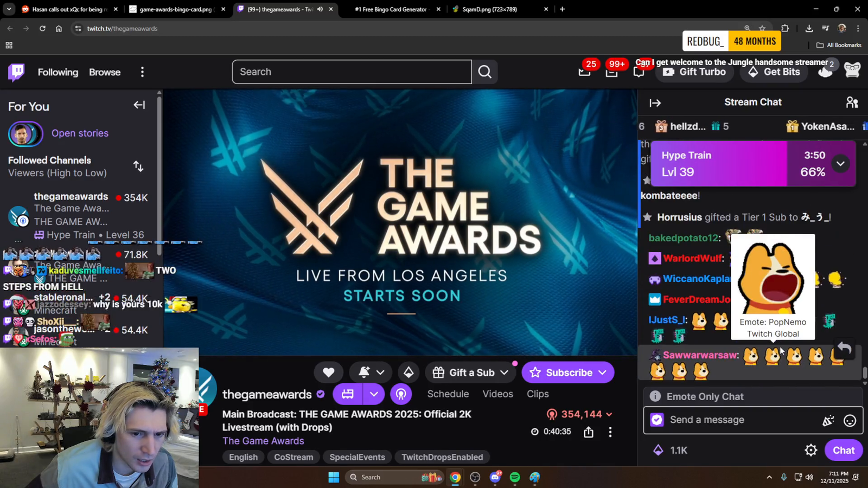Screen dimensions: 868x488
Task: Click the TwitchDropsEnabled tag
Action: [x=442, y=457]
